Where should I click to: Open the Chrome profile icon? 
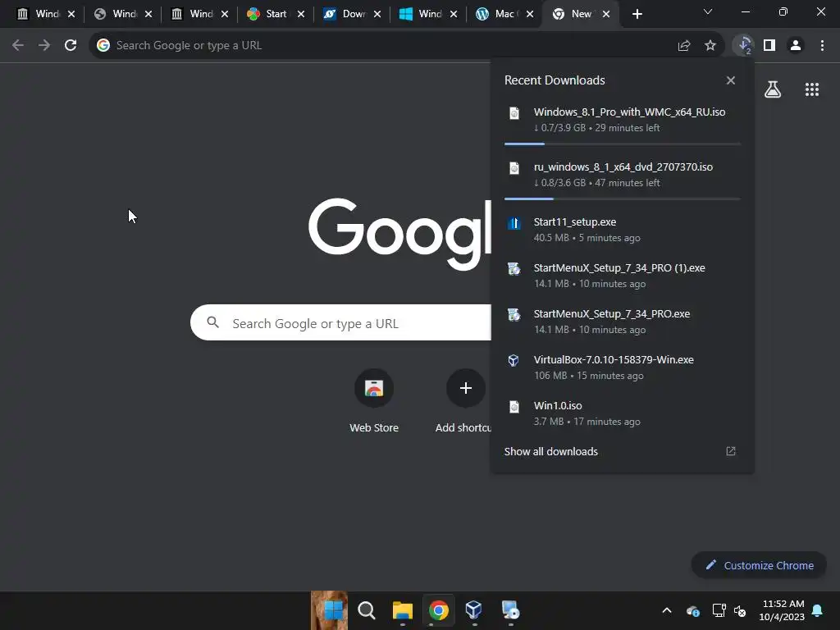click(x=796, y=46)
